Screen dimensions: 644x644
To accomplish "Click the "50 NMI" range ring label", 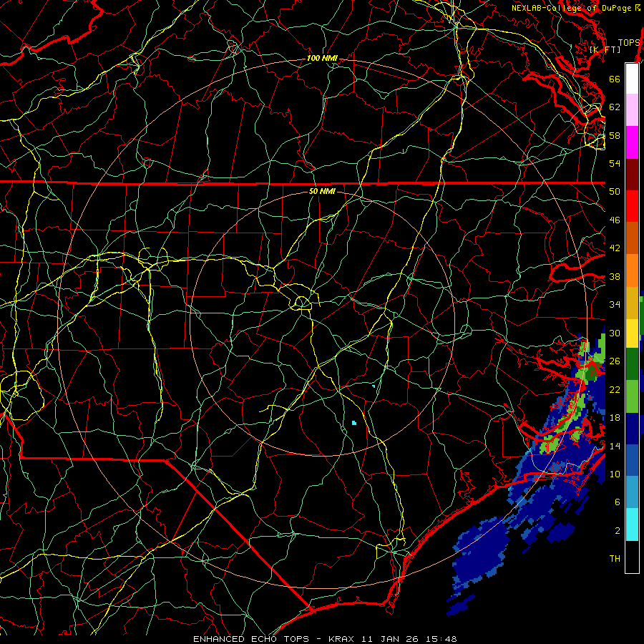I will click(x=322, y=191).
